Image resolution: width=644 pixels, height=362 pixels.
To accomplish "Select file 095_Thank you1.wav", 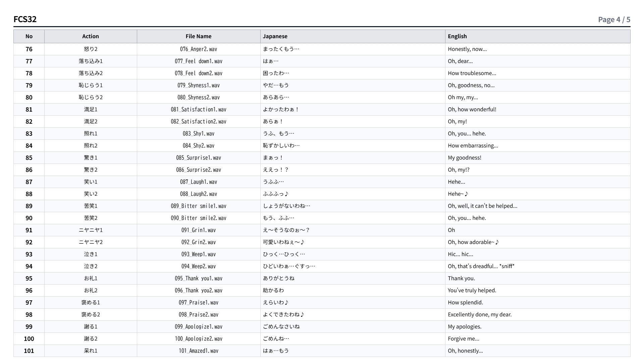I will tap(199, 279).
